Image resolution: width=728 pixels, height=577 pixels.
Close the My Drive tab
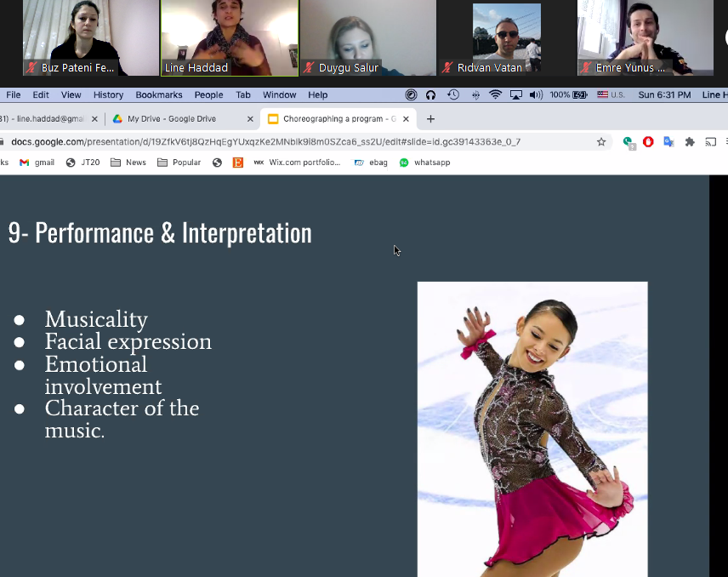[x=251, y=119]
